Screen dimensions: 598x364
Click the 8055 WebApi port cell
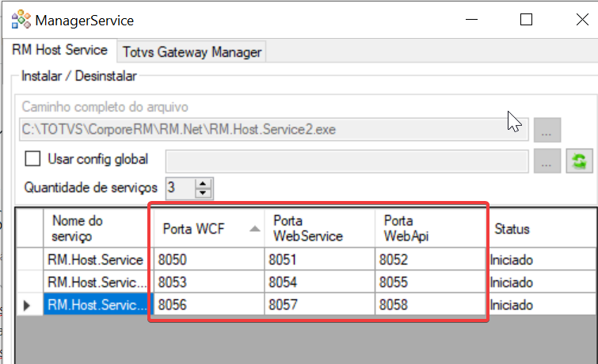[x=430, y=282]
